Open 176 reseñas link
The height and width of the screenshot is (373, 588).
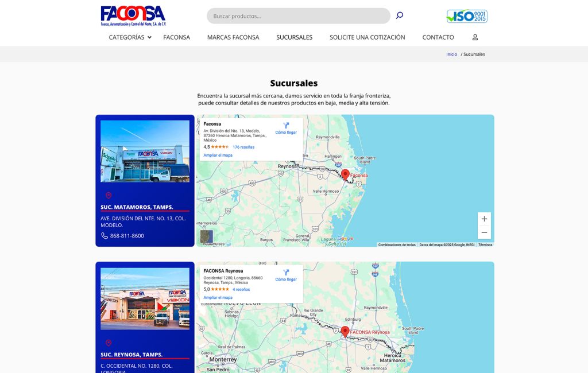(x=243, y=147)
